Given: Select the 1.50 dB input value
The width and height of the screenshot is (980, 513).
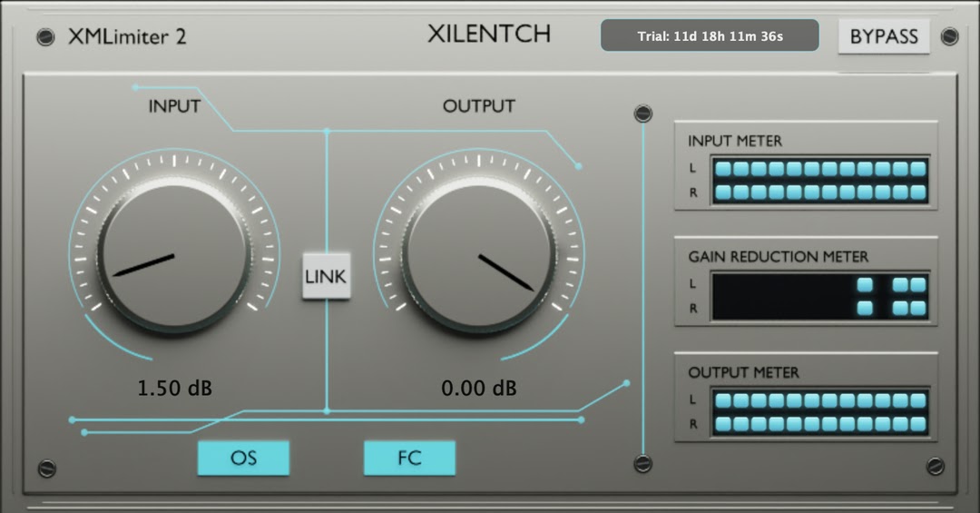Looking at the screenshot, I should 174,388.
